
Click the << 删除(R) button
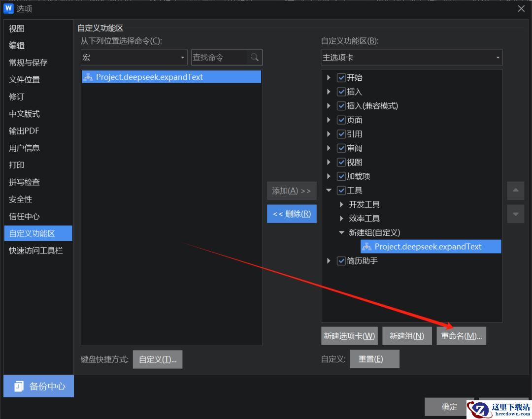(292, 214)
